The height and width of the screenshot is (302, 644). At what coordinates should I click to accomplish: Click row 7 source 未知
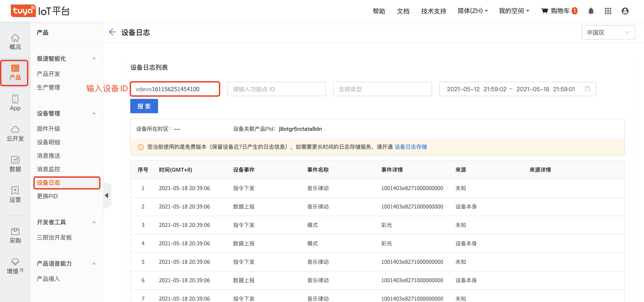pyautogui.click(x=461, y=298)
